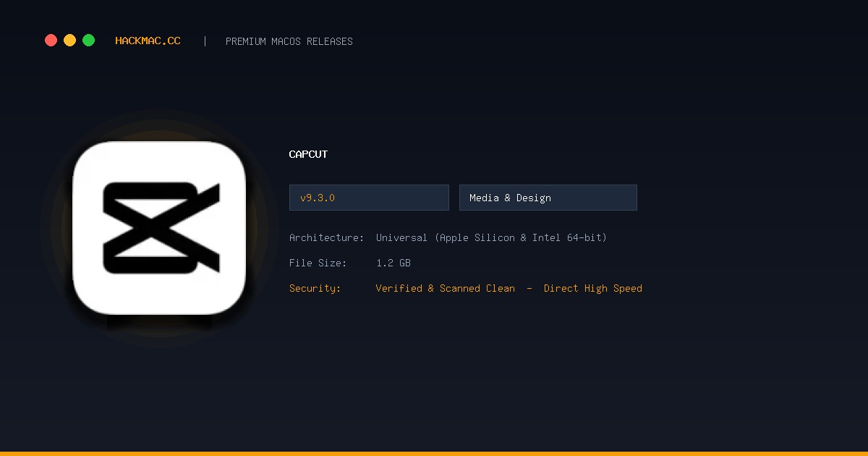Click the File Size: label

[318, 263]
